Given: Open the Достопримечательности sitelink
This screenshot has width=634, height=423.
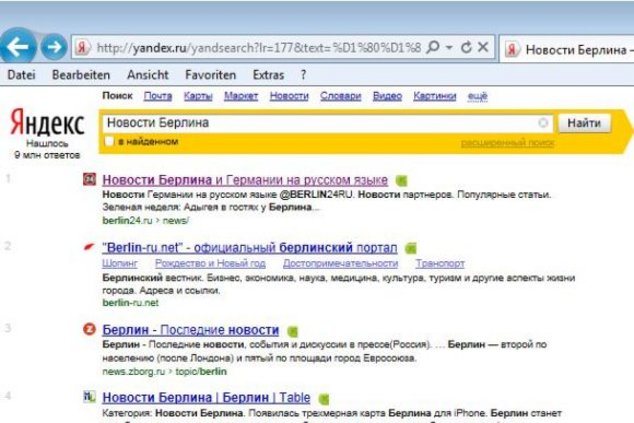Looking at the screenshot, I should coord(340,264).
